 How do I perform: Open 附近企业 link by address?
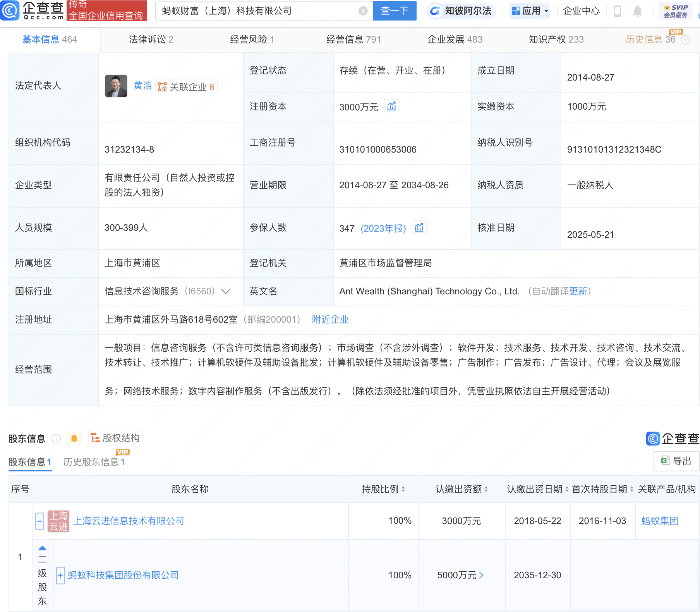330,320
